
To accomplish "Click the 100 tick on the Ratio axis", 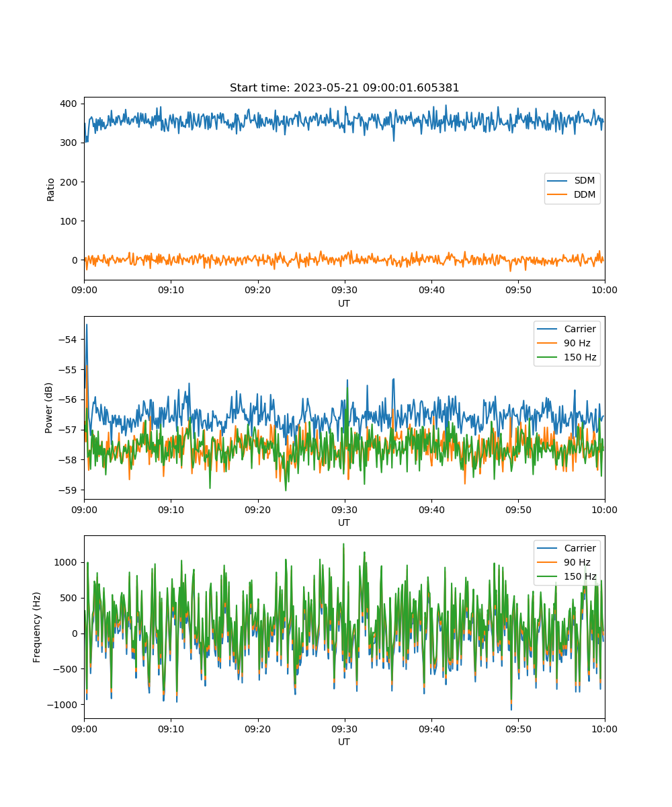I will tap(70, 221).
